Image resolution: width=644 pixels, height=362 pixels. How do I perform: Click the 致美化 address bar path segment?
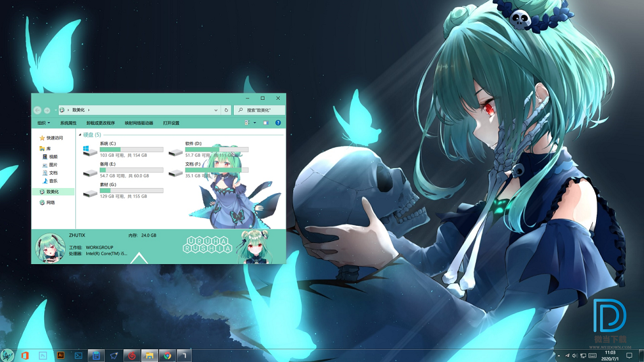[79, 110]
